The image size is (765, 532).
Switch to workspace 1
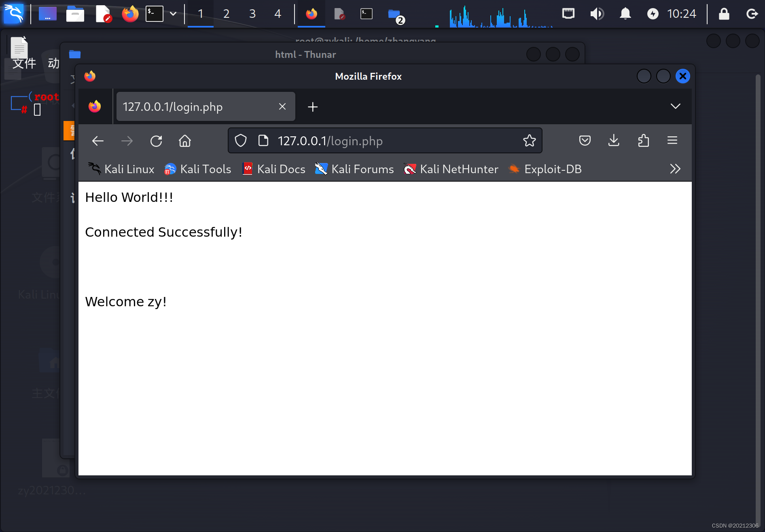pos(201,14)
